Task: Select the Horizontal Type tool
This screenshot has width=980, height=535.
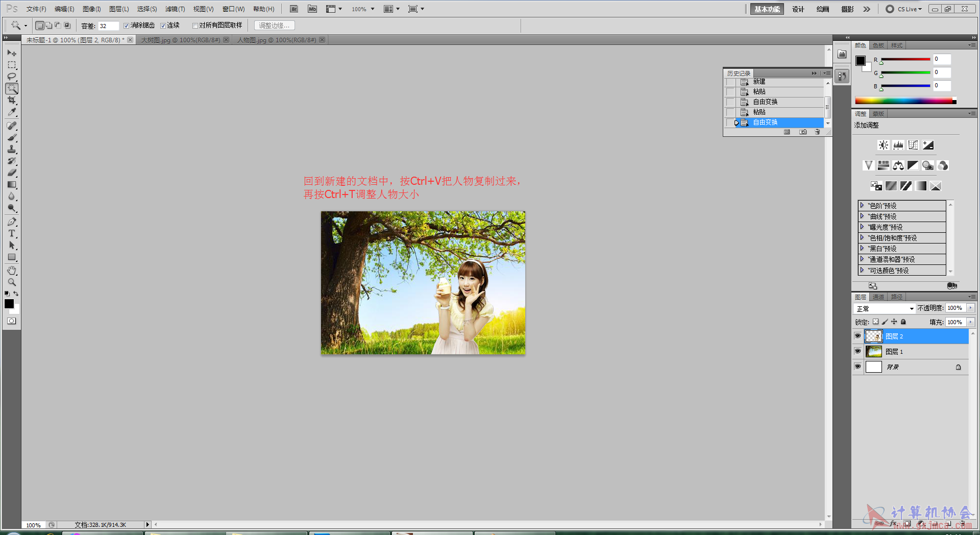Action: 12,234
